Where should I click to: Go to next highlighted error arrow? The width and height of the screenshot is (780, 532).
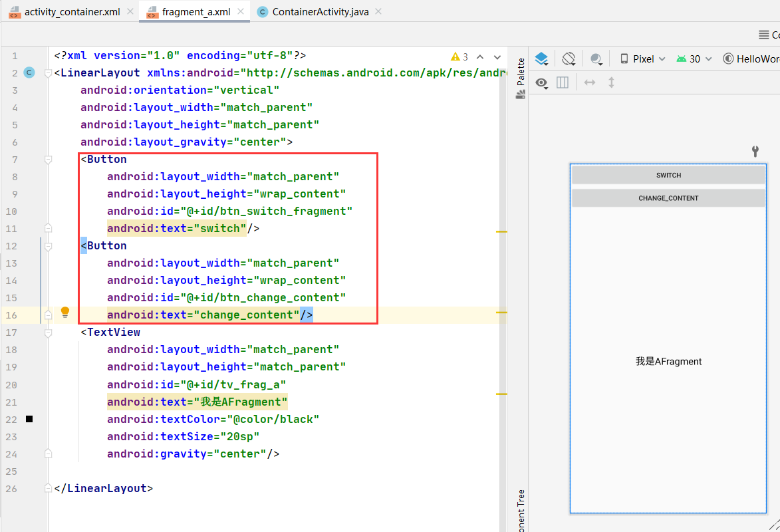(x=497, y=57)
